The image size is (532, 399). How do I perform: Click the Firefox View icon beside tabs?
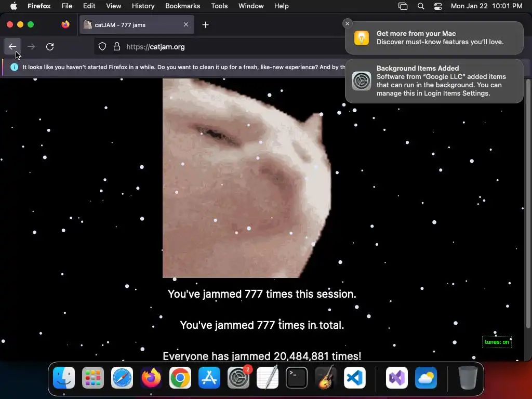coord(65,24)
